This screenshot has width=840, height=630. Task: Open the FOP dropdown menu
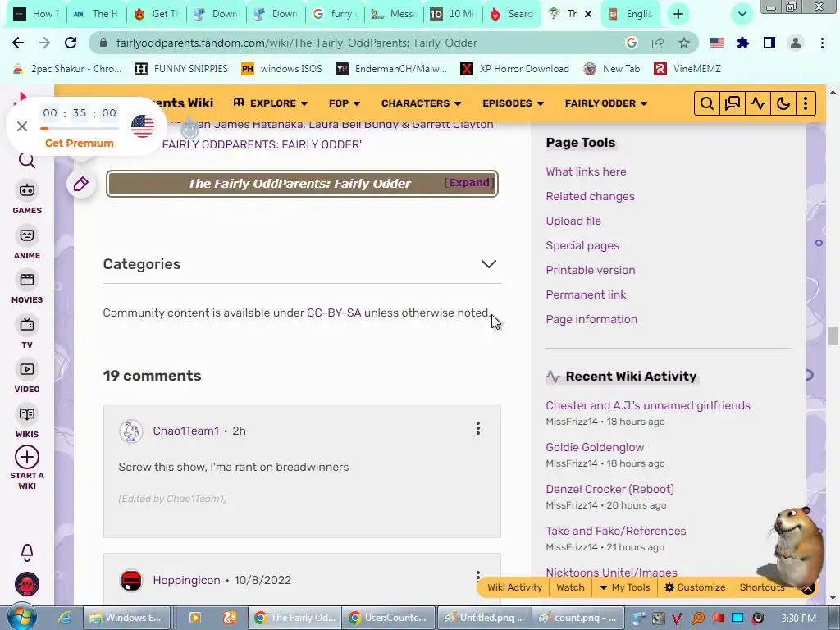[x=345, y=103]
